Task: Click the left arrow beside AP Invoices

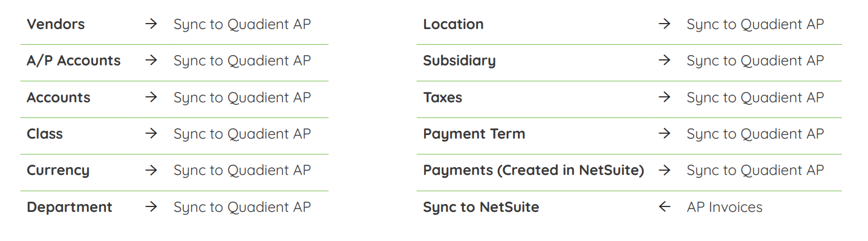Action: (x=665, y=207)
